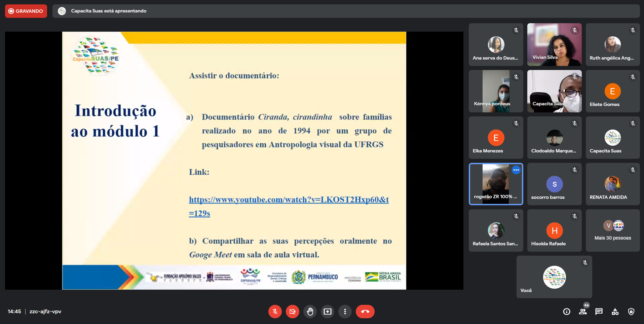Viewport: 644px width, 324px height.
Task: Turn on the camera button
Action: (x=292, y=312)
